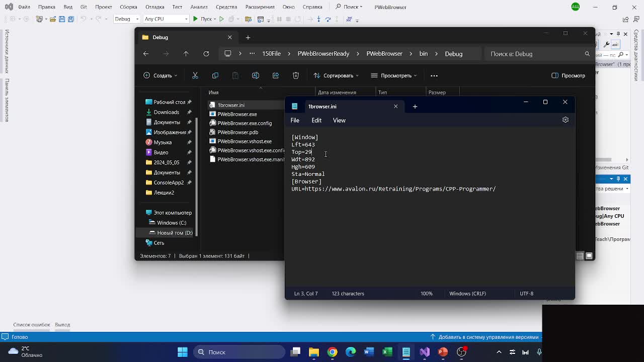Open Notepad View menu
The image size is (644, 362).
click(x=339, y=120)
